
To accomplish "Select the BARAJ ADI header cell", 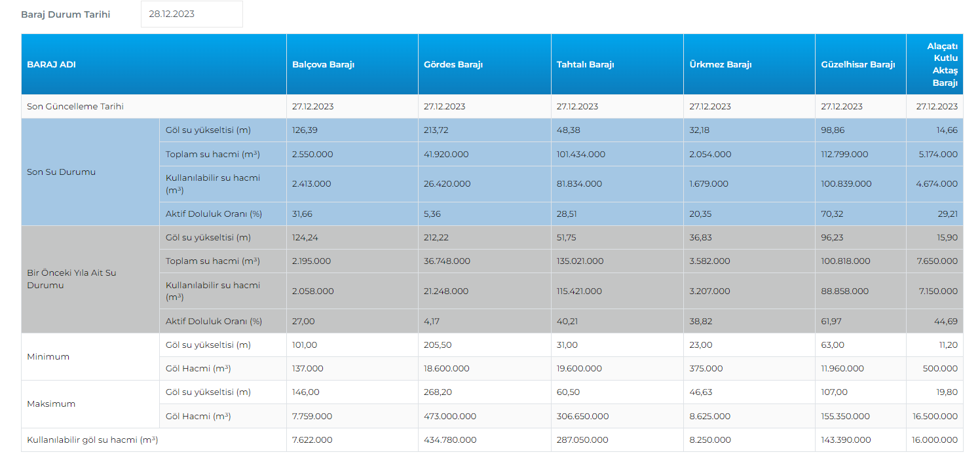I will tap(51, 65).
